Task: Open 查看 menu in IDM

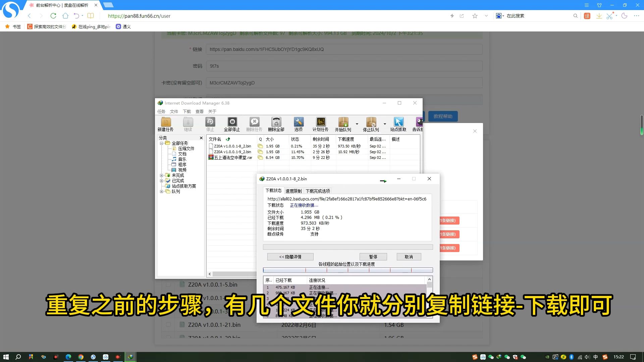Action: pyautogui.click(x=200, y=112)
